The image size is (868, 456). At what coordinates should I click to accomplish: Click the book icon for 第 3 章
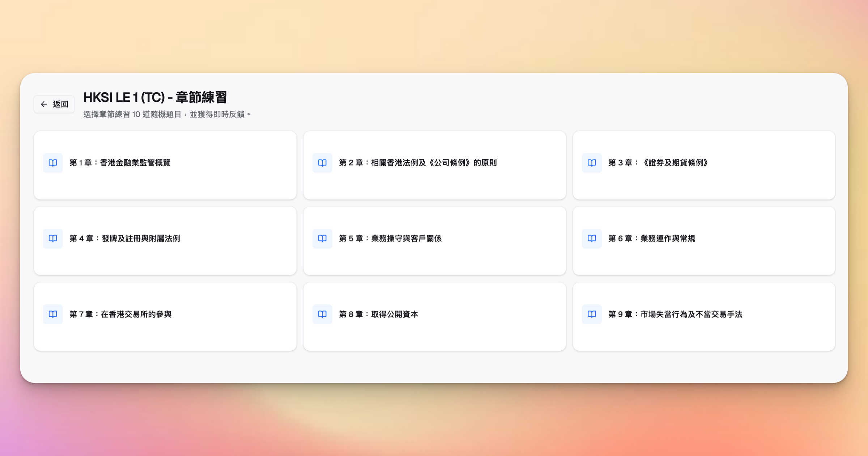(592, 163)
